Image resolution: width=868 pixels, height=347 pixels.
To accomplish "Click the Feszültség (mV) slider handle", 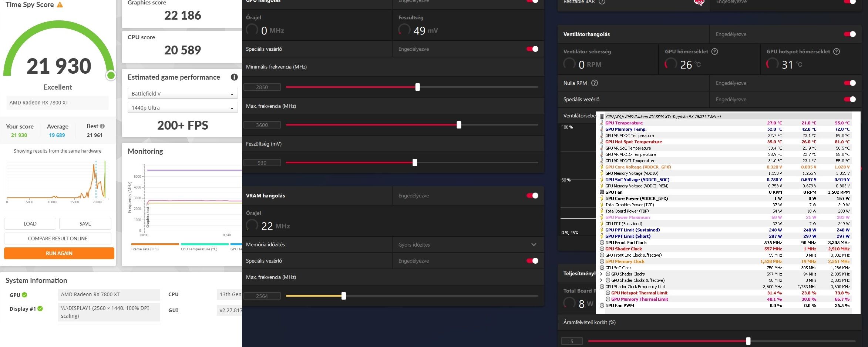I will [x=415, y=163].
